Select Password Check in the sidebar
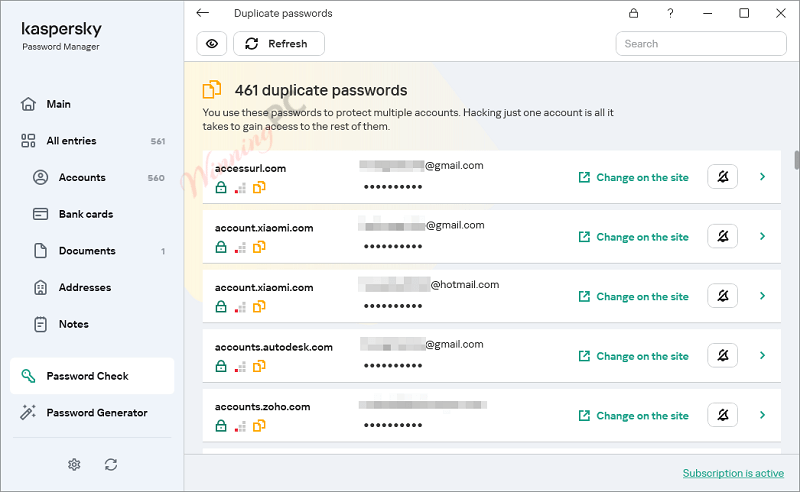 coord(92,376)
